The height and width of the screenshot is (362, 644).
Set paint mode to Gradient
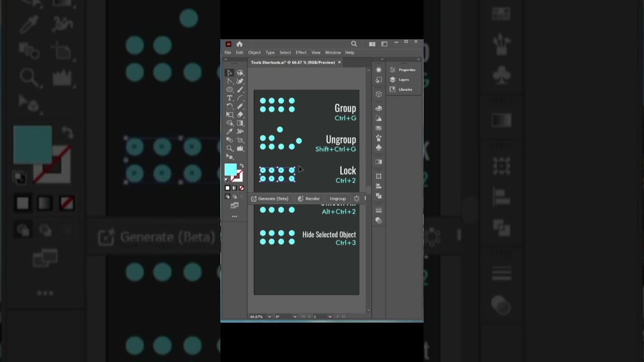click(x=234, y=188)
